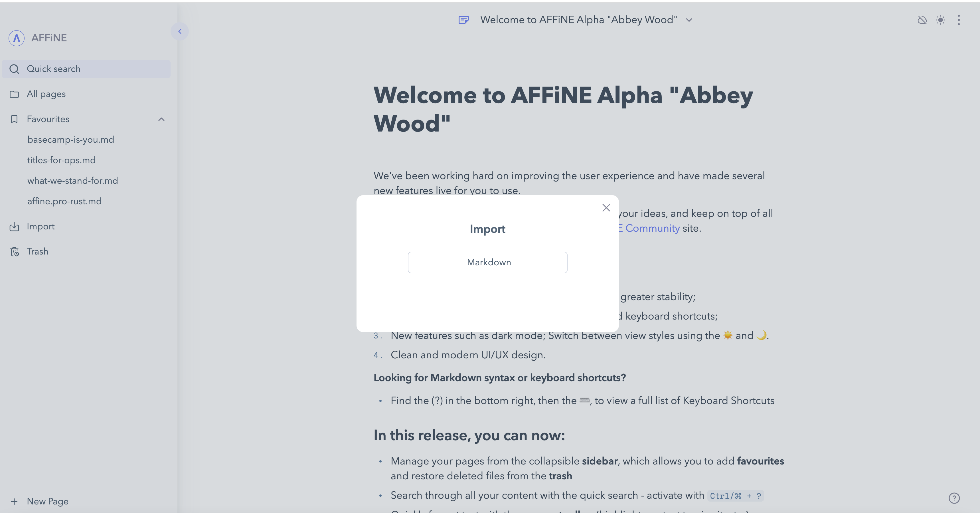980x513 pixels.
Task: Open the page options three-dot menu
Action: point(959,20)
